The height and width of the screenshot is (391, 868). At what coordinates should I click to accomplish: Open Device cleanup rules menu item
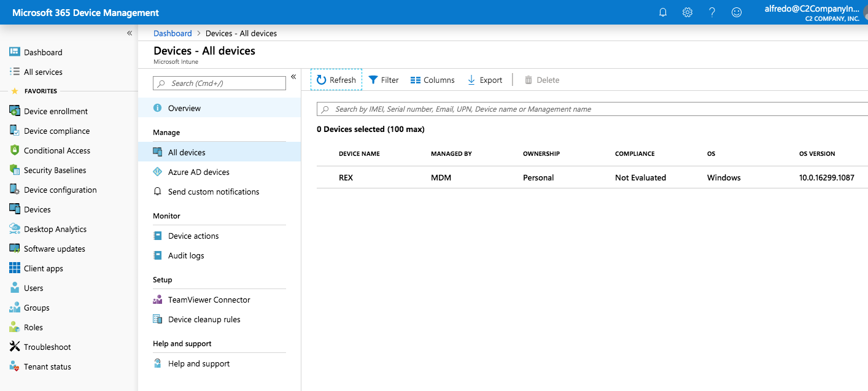click(x=204, y=320)
